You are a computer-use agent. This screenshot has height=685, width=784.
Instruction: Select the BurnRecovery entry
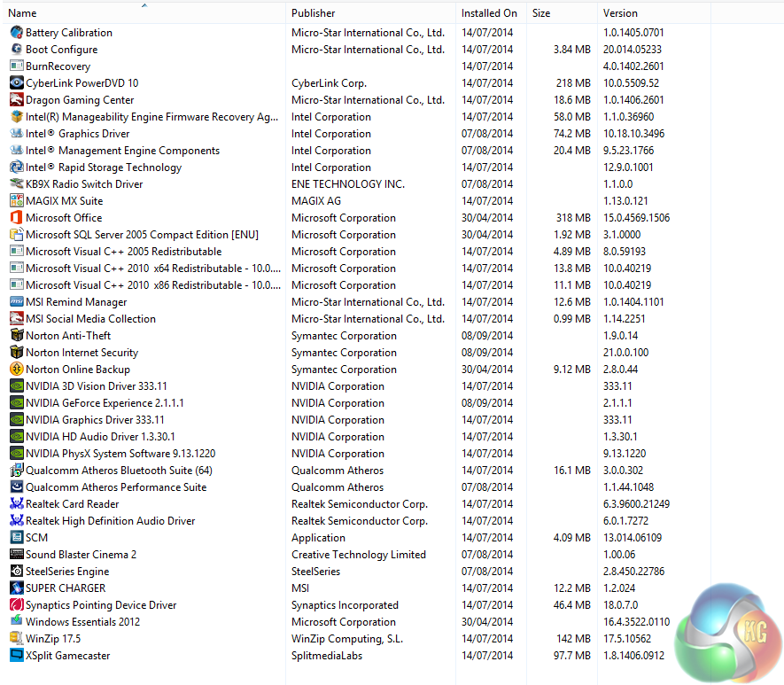pyautogui.click(x=58, y=66)
